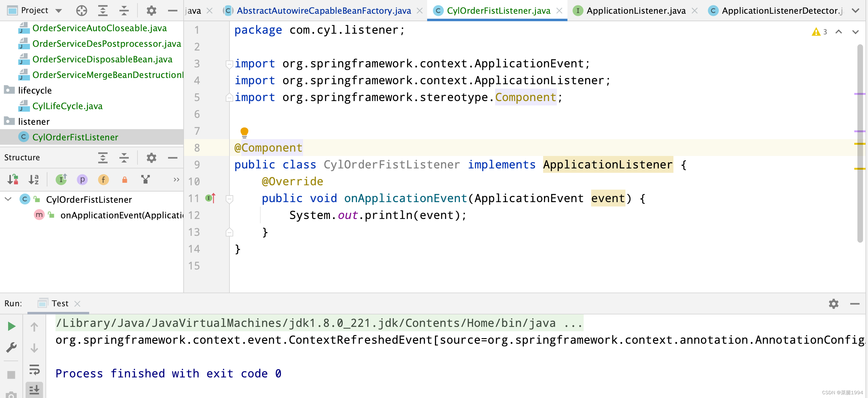The width and height of the screenshot is (868, 398).
Task: Toggle soft-wrap in Run console
Action: (x=34, y=370)
